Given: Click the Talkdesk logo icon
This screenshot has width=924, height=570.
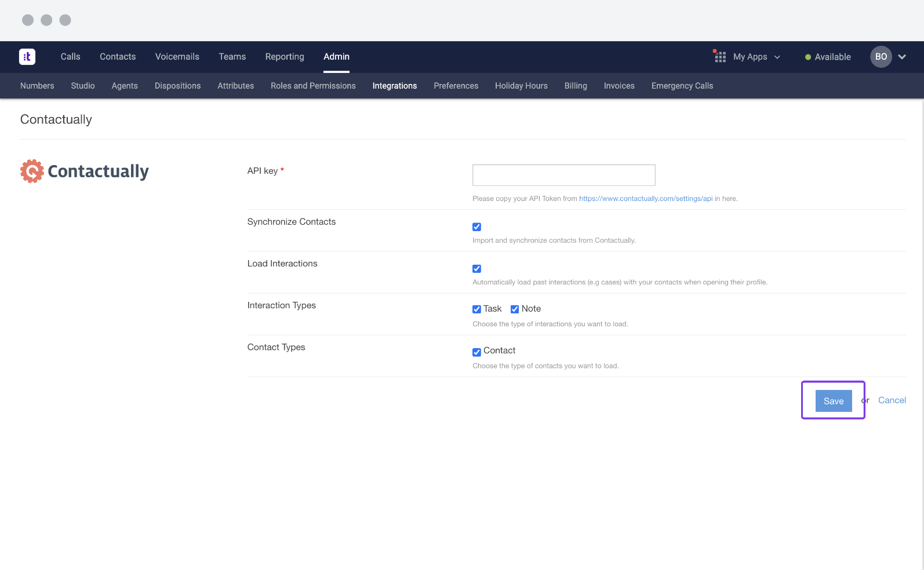Looking at the screenshot, I should 27,57.
